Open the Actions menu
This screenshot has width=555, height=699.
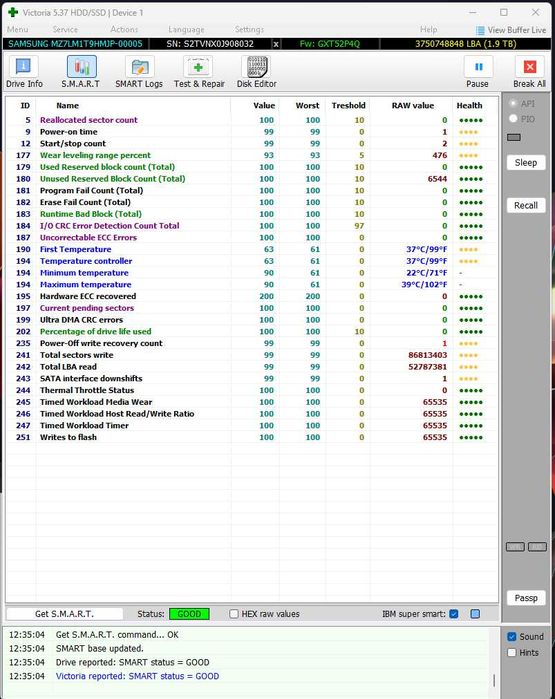[x=124, y=29]
